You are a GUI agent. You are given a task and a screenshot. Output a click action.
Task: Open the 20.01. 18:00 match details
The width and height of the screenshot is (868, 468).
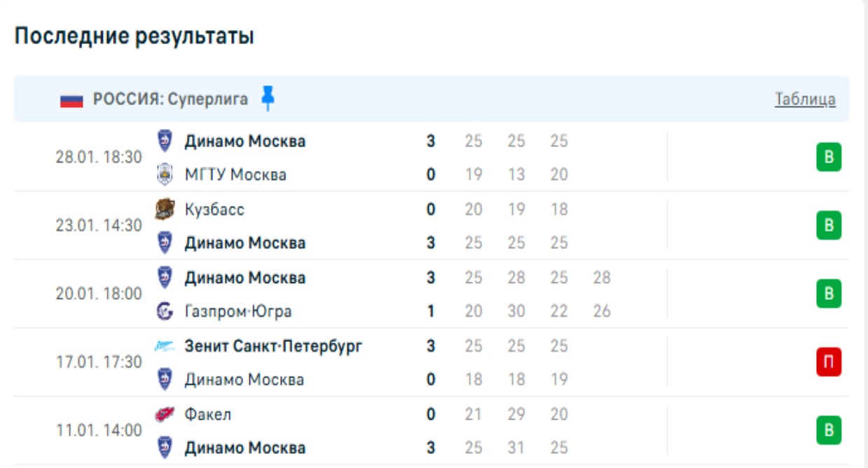(x=99, y=294)
